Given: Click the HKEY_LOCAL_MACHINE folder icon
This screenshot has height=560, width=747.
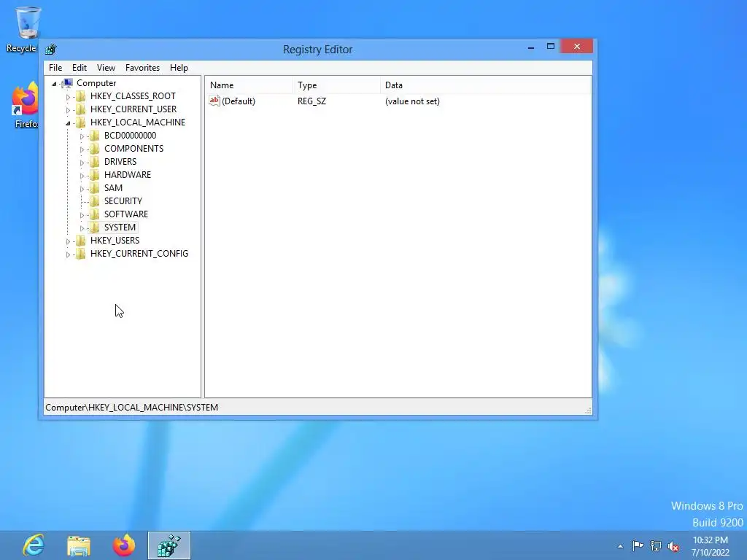Looking at the screenshot, I should click(x=81, y=122).
